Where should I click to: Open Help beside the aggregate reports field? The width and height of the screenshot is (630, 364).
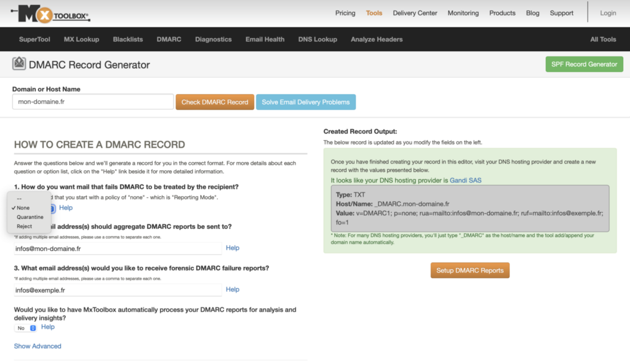tap(232, 248)
